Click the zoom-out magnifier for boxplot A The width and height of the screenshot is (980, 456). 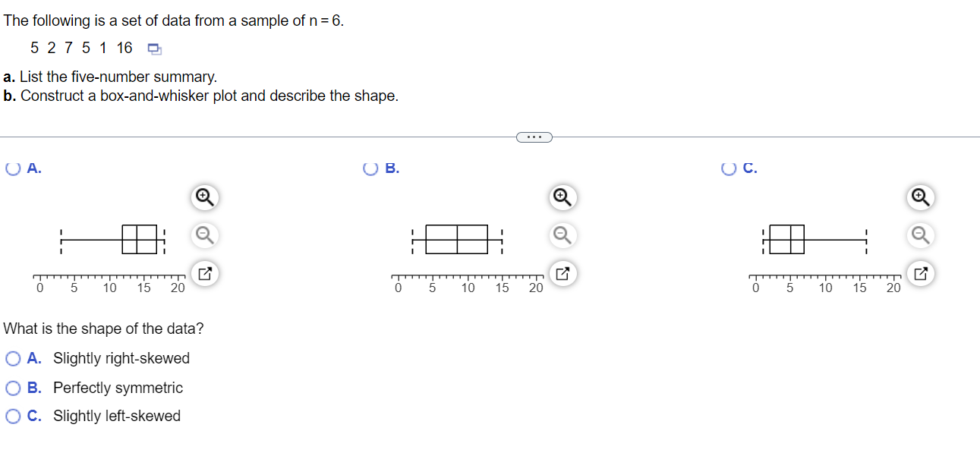pos(203,236)
